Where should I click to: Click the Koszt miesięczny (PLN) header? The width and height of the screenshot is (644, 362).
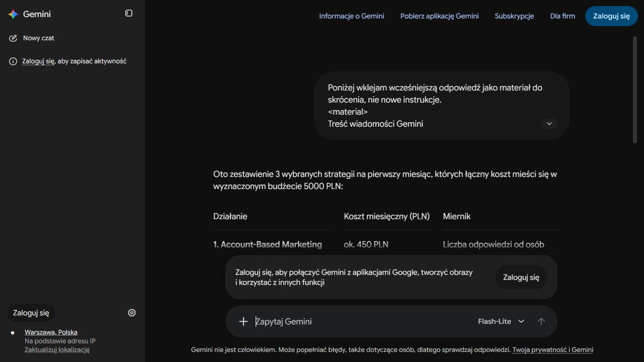387,216
